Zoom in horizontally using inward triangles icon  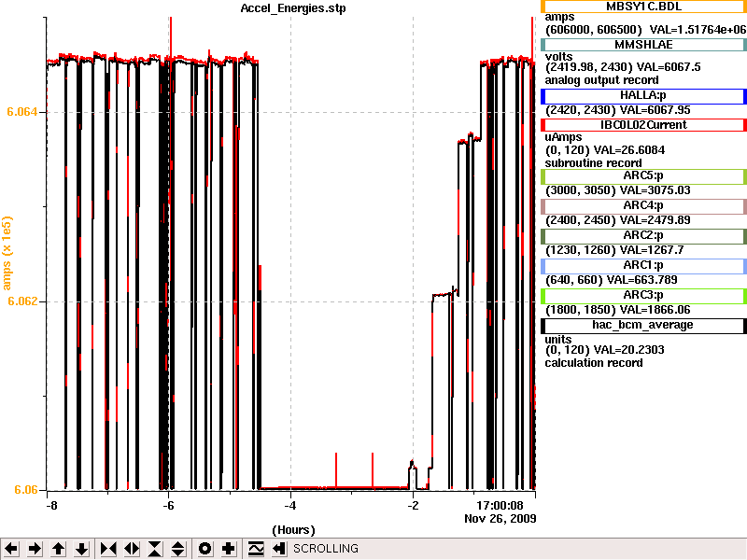click(108, 549)
